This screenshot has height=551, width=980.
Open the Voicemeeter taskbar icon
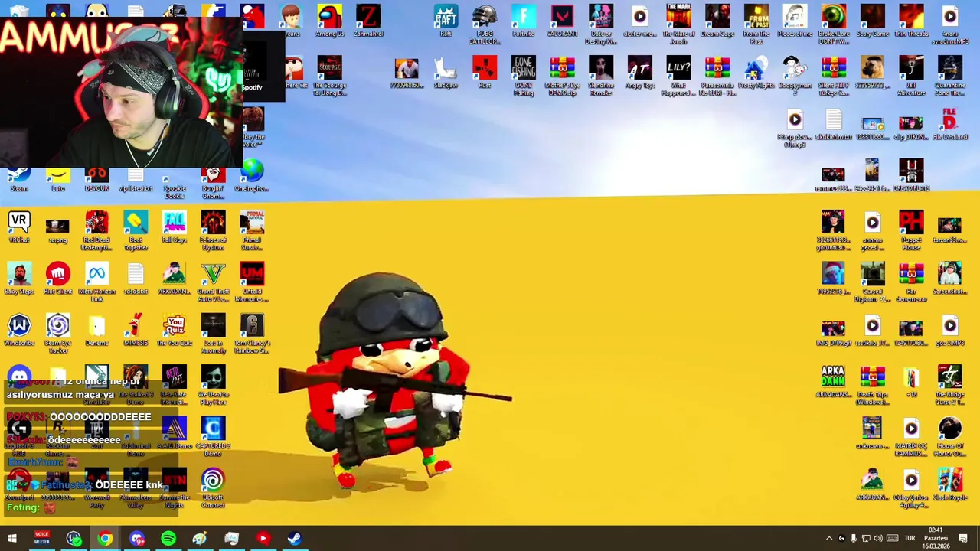click(42, 539)
